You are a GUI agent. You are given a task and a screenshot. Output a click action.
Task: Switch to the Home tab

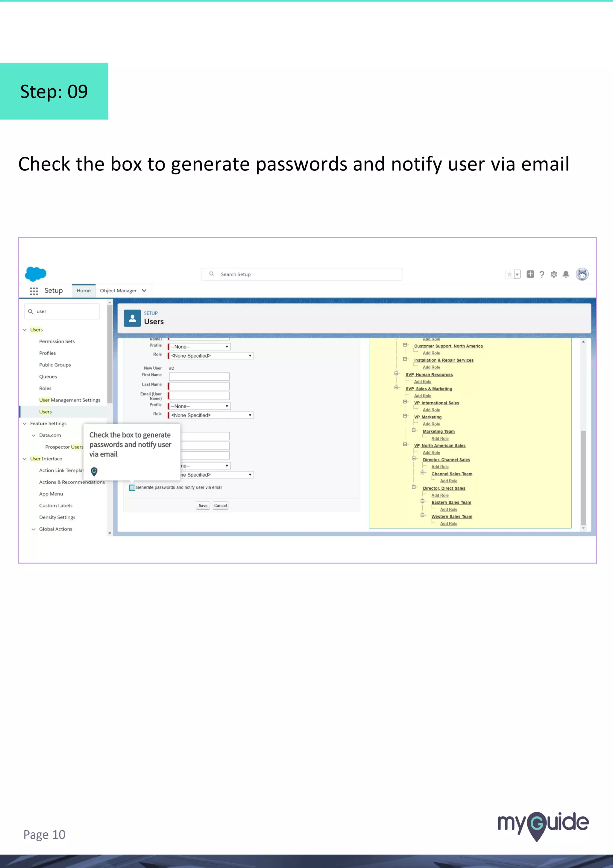84,291
